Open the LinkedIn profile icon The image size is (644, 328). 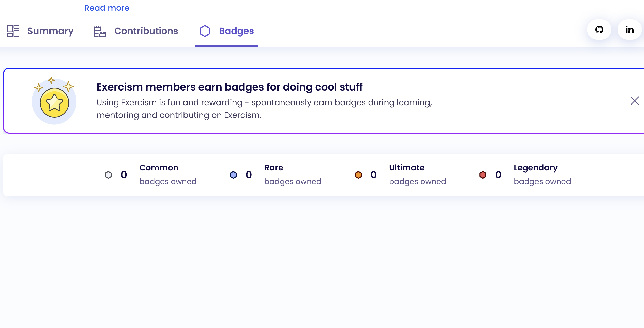coord(630,29)
